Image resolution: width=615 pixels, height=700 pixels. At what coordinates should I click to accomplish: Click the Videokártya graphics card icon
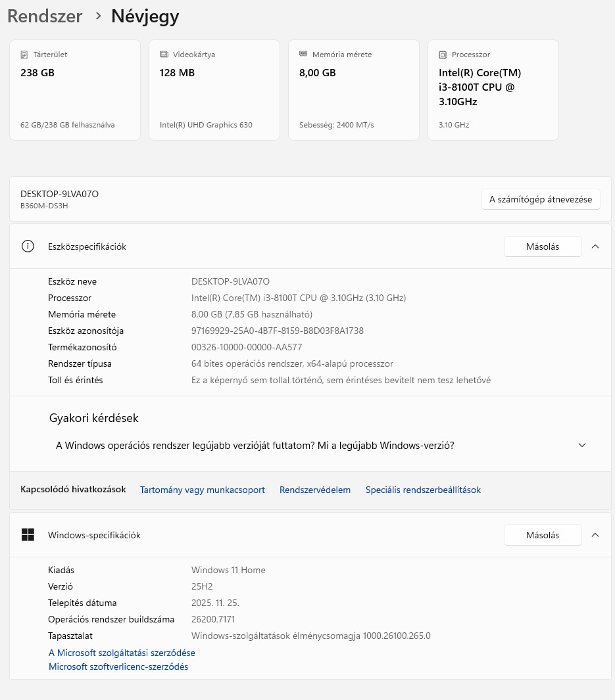click(x=164, y=55)
